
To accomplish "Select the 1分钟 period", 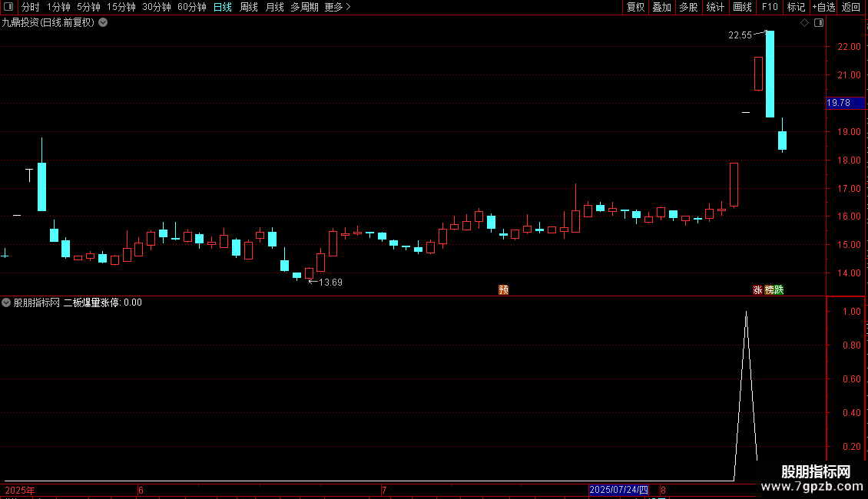I will point(58,7).
